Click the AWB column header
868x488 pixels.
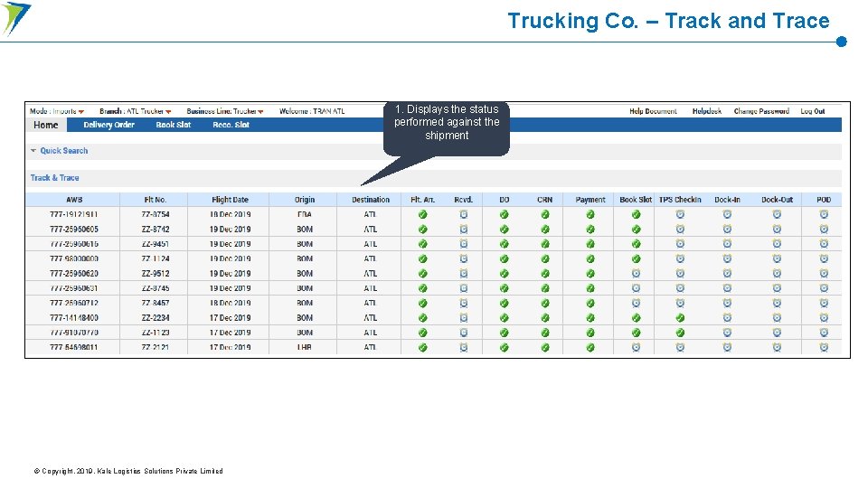pos(74,200)
